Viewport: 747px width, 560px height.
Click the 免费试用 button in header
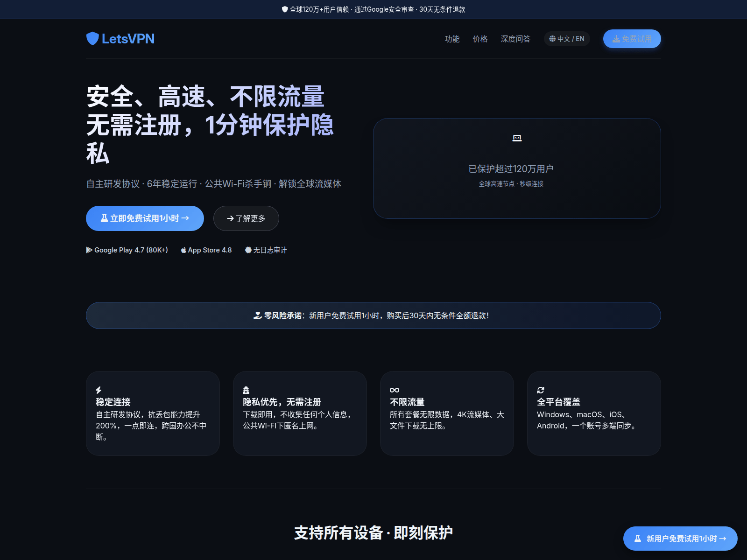coord(632,39)
